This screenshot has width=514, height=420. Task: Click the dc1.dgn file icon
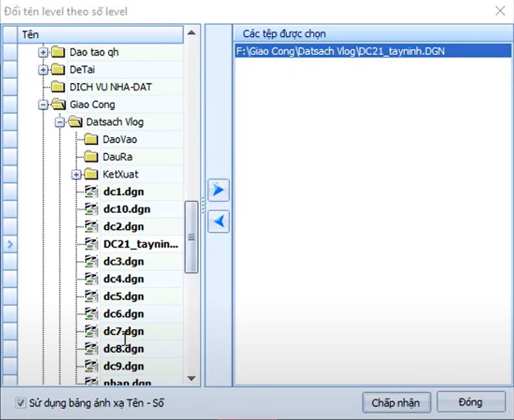coord(92,192)
